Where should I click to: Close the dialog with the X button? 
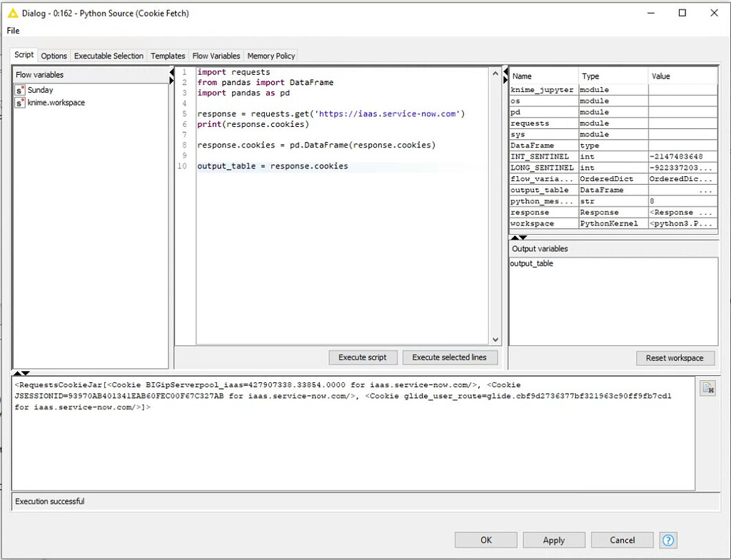pos(714,13)
